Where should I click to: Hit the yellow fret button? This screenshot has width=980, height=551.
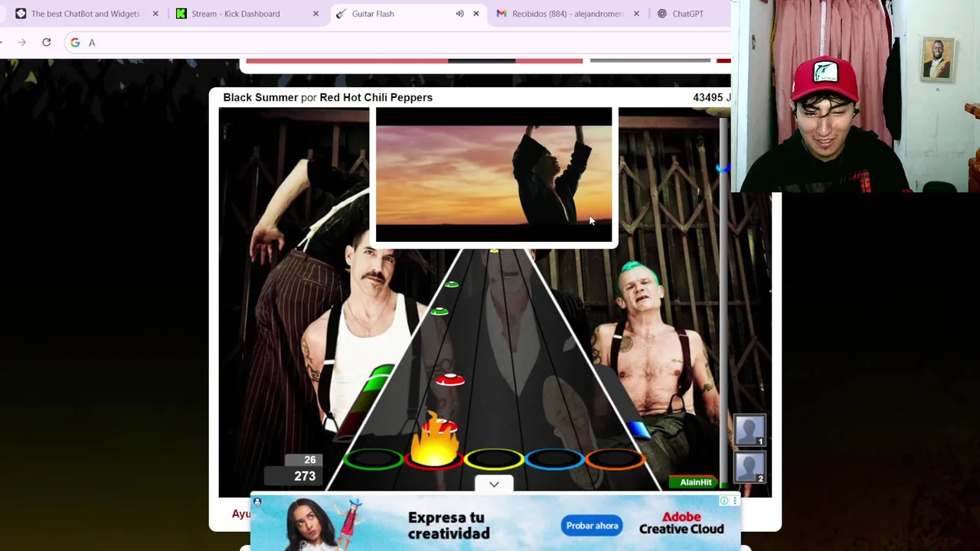[x=494, y=459]
